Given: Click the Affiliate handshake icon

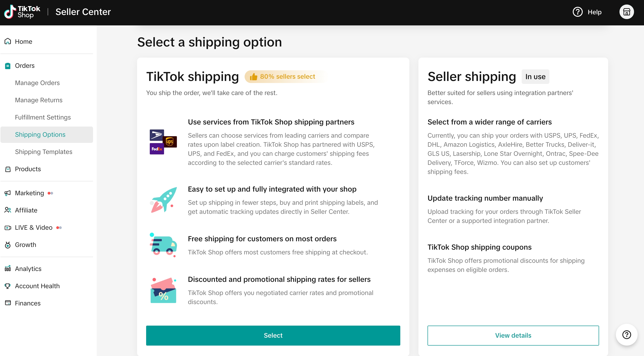Looking at the screenshot, I should point(7,210).
